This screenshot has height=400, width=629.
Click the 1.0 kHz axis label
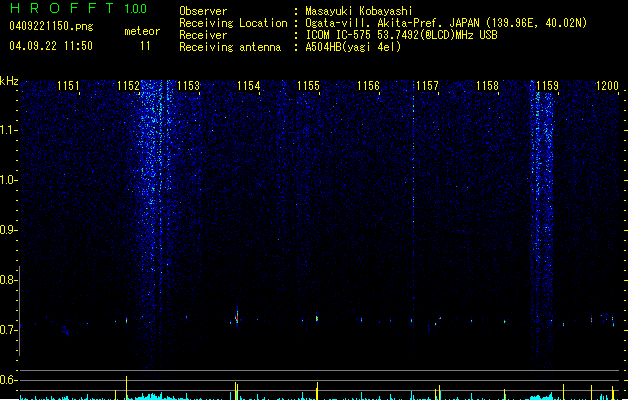(8, 180)
